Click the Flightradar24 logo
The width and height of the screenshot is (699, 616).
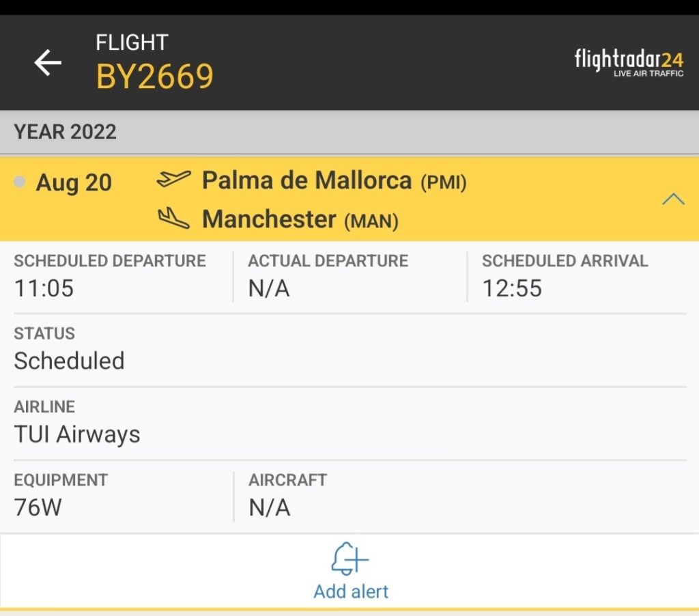(628, 62)
